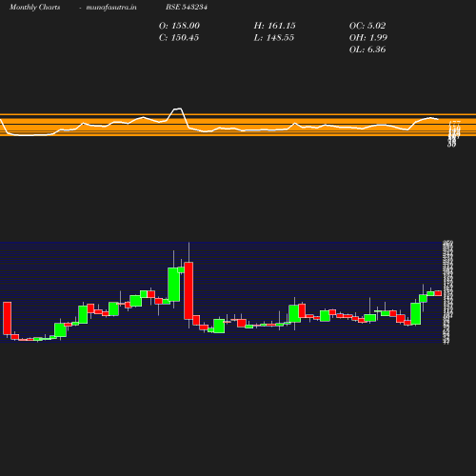
Task: Click the last red candle at chart end
Action: click(x=438, y=293)
